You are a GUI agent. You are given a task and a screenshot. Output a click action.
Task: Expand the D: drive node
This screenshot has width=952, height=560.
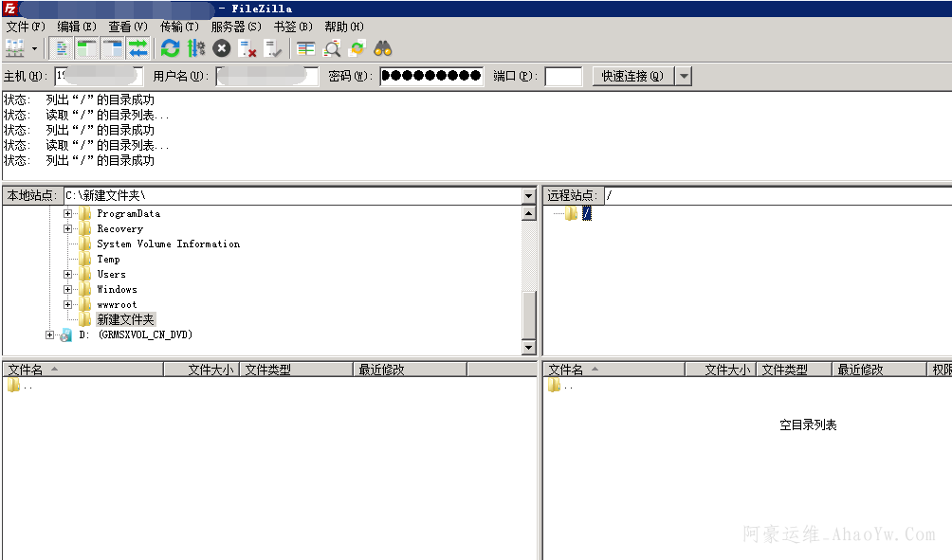coord(49,334)
